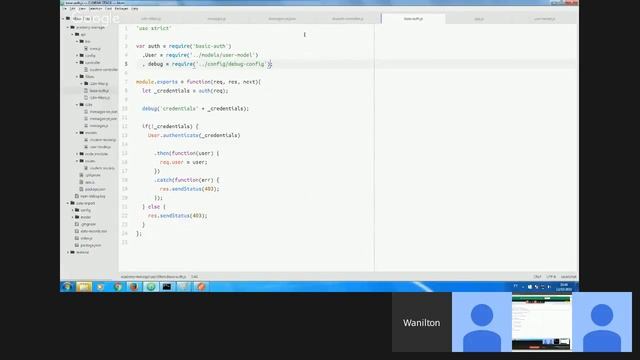This screenshot has width=640, height=360.
Task: Open the Packages menu
Action: point(121,9)
